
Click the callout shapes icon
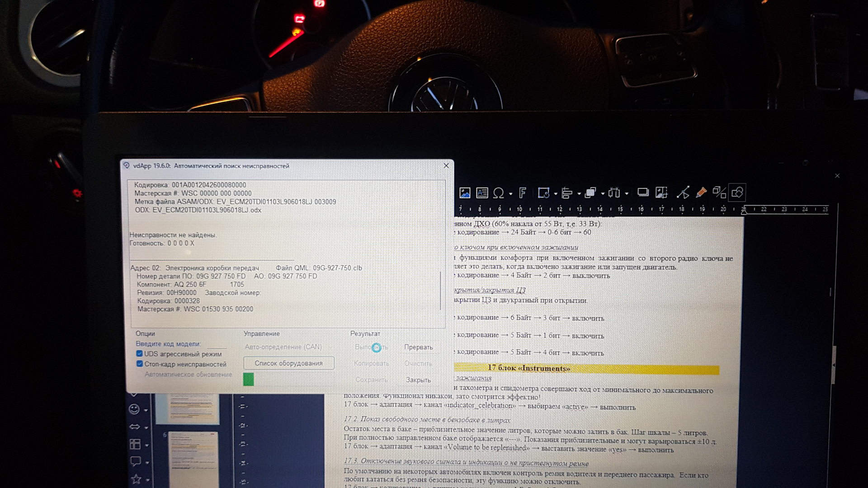[x=135, y=462]
